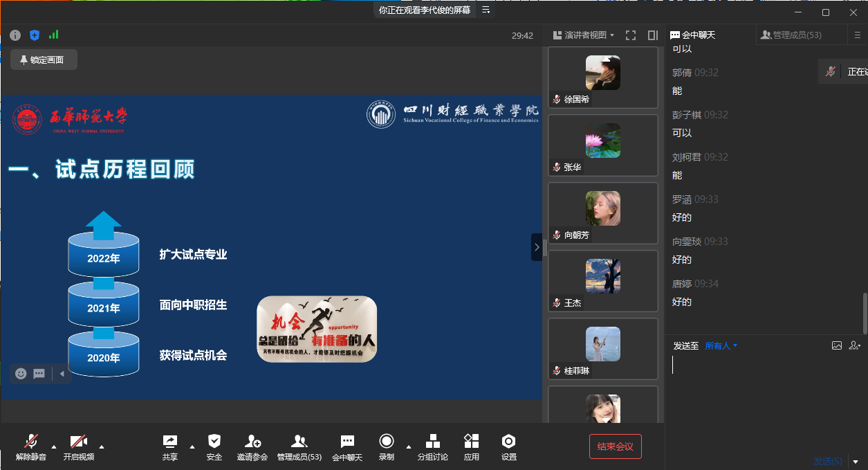Start recording (录制) the meeting
This screenshot has height=470, width=868.
click(x=386, y=442)
